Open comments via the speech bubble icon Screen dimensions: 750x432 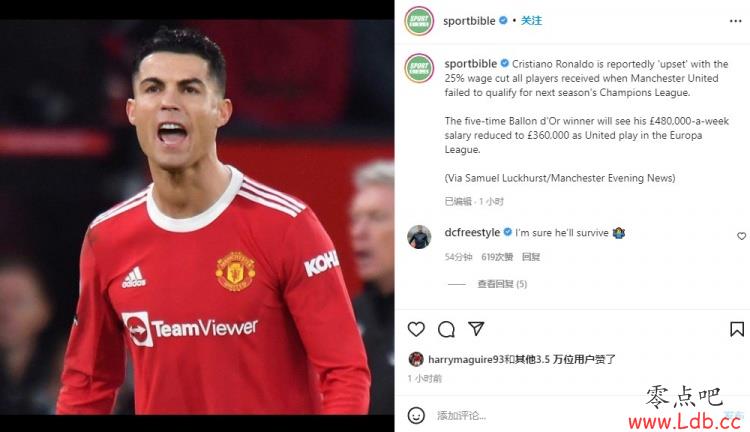point(446,329)
